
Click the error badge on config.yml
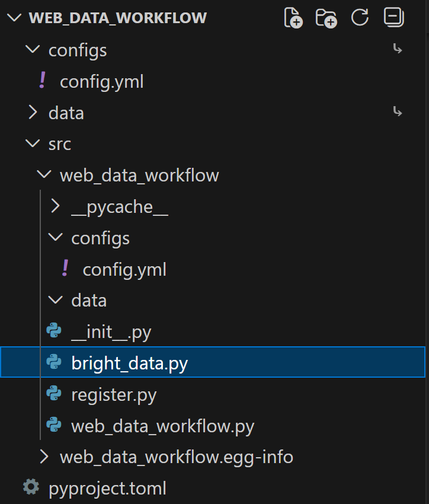click(x=43, y=81)
